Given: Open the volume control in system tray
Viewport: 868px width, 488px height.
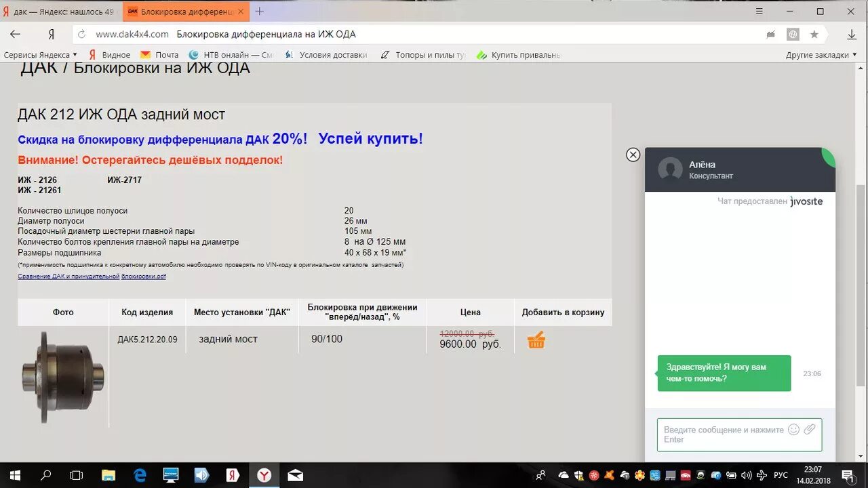Looking at the screenshot, I should (747, 475).
